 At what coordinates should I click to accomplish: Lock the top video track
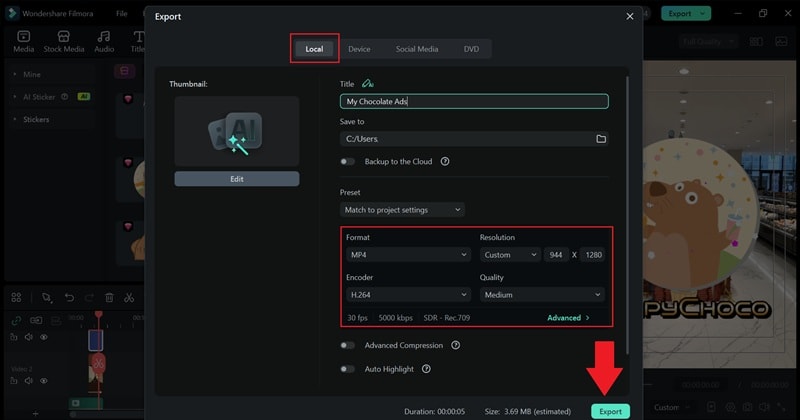14,337
